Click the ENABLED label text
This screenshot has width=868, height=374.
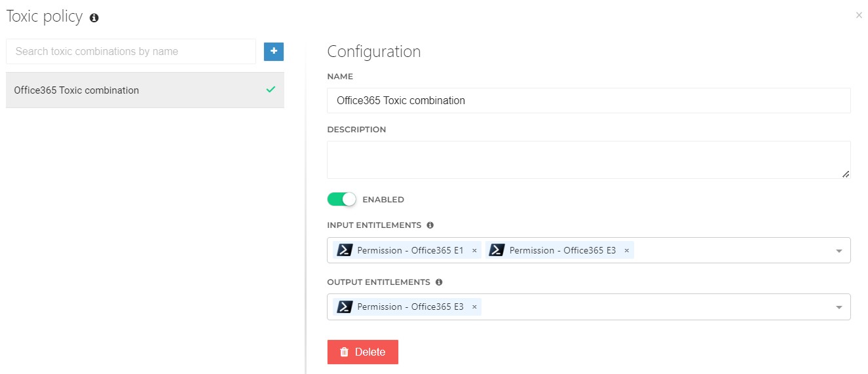point(383,200)
